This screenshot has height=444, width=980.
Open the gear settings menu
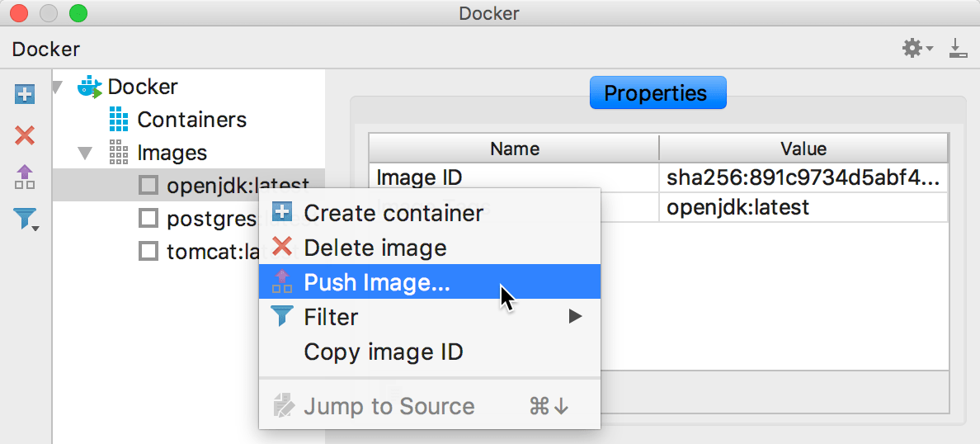[x=916, y=49]
